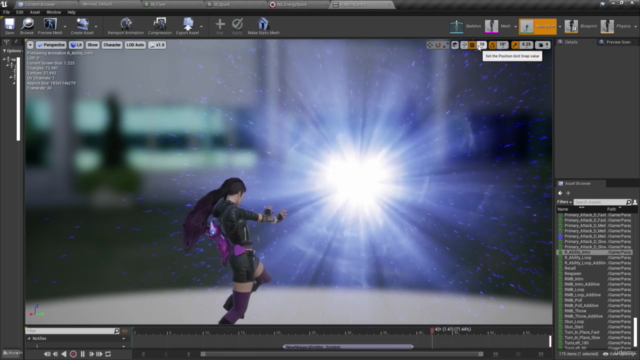Select the scale gizmo tool
Image resolution: width=640 pixels, height=360 pixels.
[445, 45]
